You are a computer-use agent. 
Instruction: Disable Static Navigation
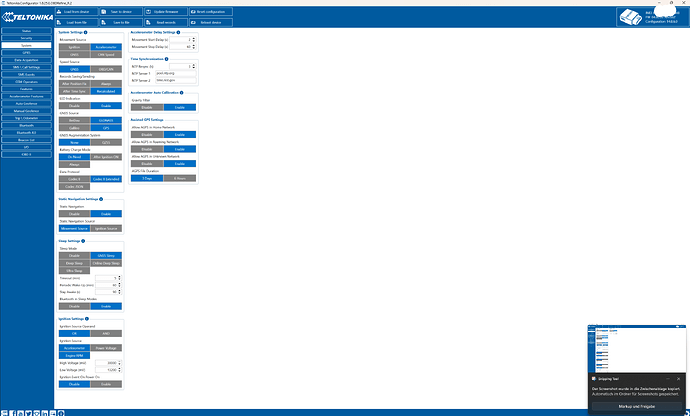[74, 214]
